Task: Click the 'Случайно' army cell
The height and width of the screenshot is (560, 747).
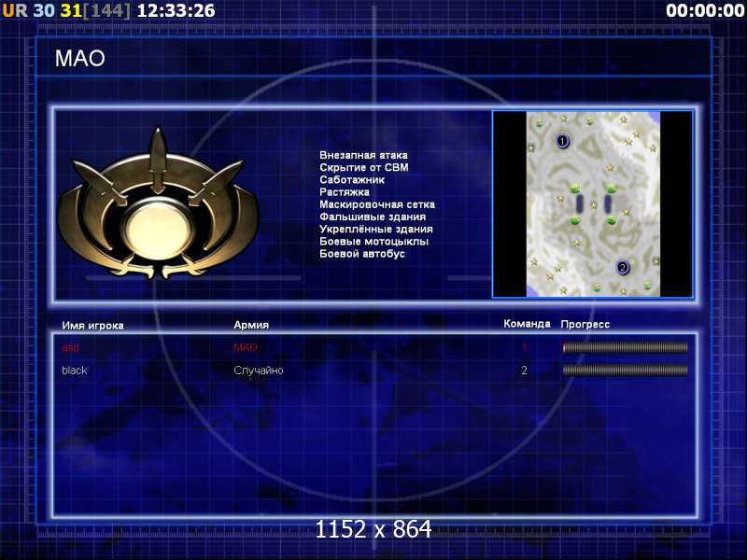Action: tap(259, 371)
